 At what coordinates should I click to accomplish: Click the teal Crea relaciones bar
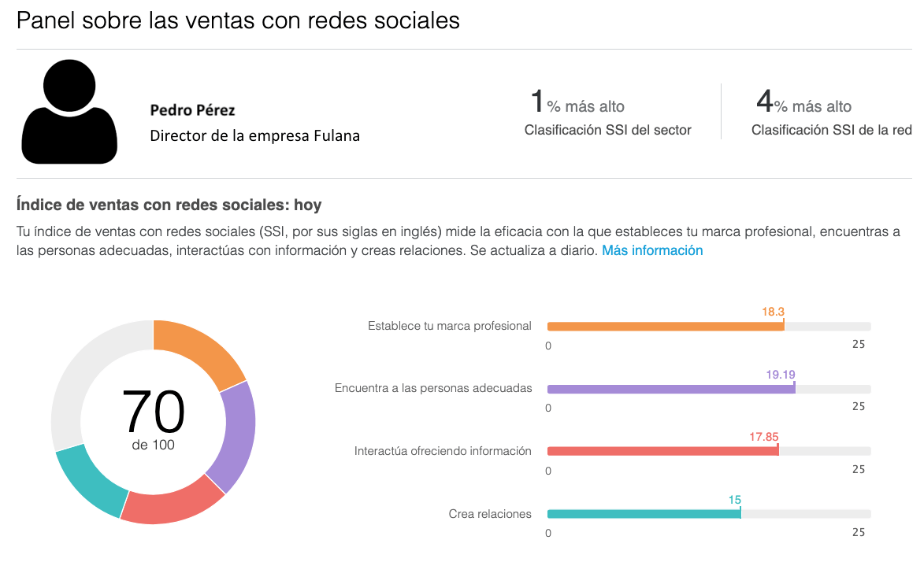644,514
